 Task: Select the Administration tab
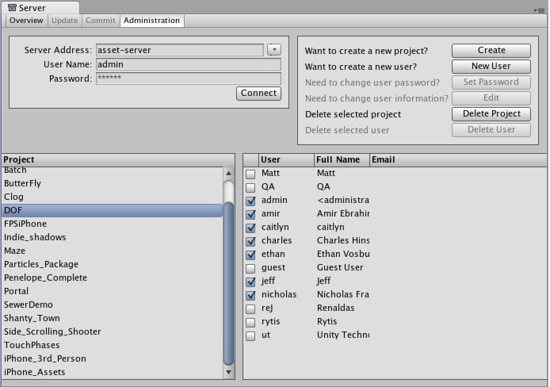point(152,20)
